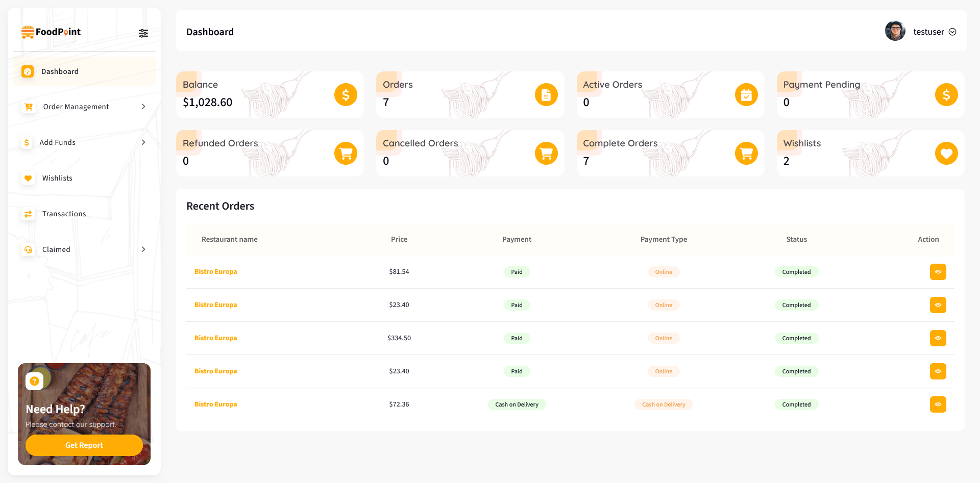
Task: Open the Cash on Delivery order via eye icon
Action: click(x=938, y=404)
